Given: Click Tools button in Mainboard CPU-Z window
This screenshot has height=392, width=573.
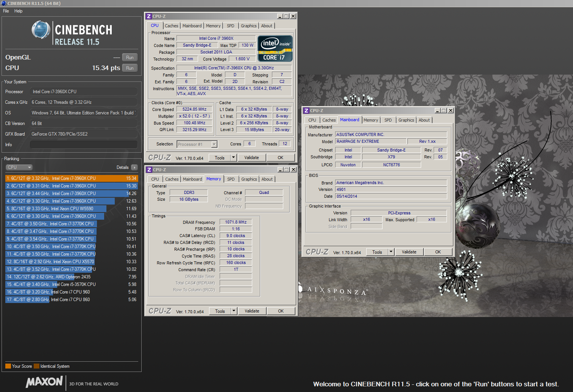Looking at the screenshot, I should point(377,252).
